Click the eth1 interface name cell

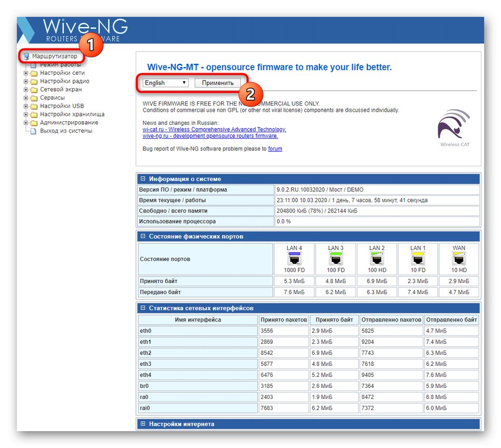(x=198, y=342)
